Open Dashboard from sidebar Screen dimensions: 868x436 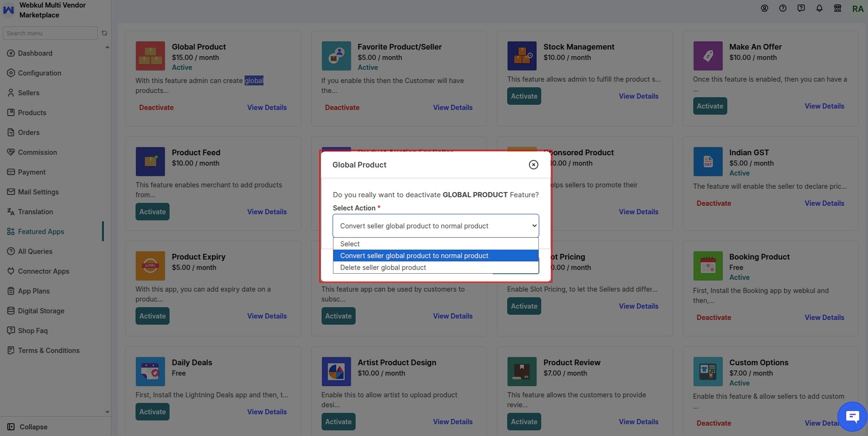(35, 53)
